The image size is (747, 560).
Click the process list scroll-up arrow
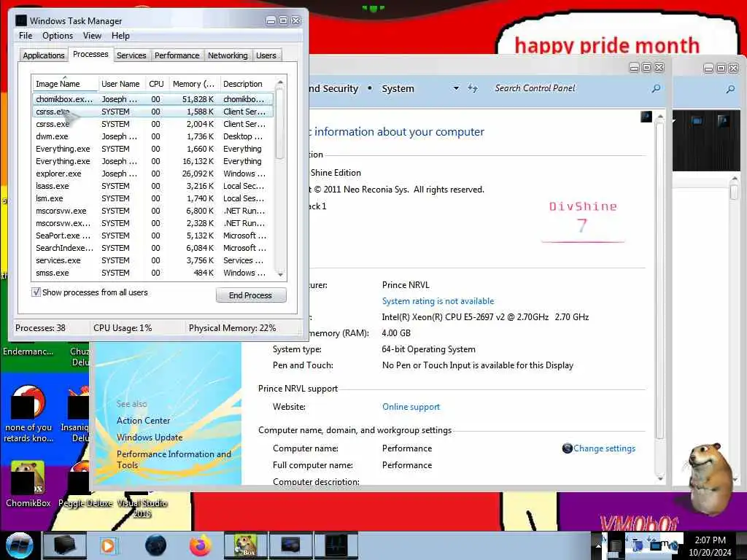(280, 82)
